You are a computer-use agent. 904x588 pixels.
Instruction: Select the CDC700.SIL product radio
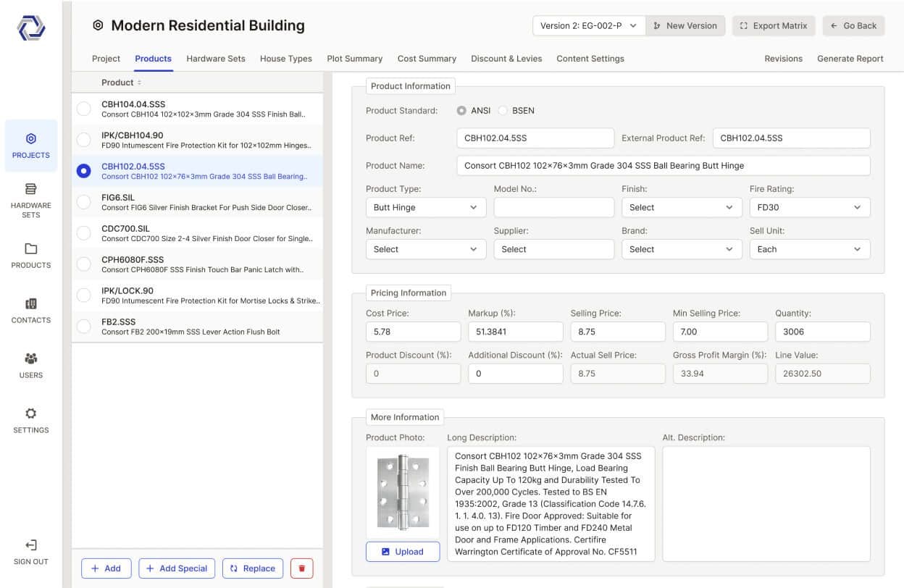click(x=84, y=233)
